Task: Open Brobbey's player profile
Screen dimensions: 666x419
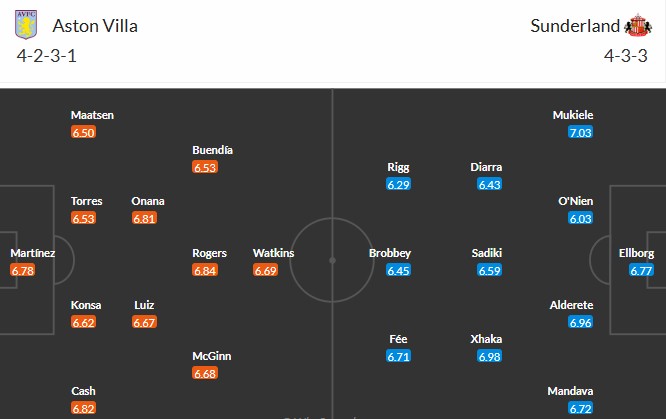Action: tap(390, 253)
